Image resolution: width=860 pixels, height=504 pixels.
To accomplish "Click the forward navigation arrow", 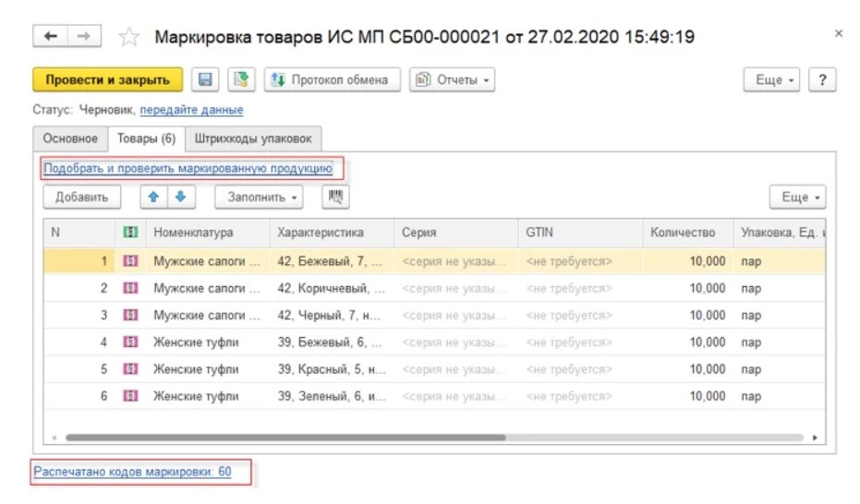I will coord(83,36).
